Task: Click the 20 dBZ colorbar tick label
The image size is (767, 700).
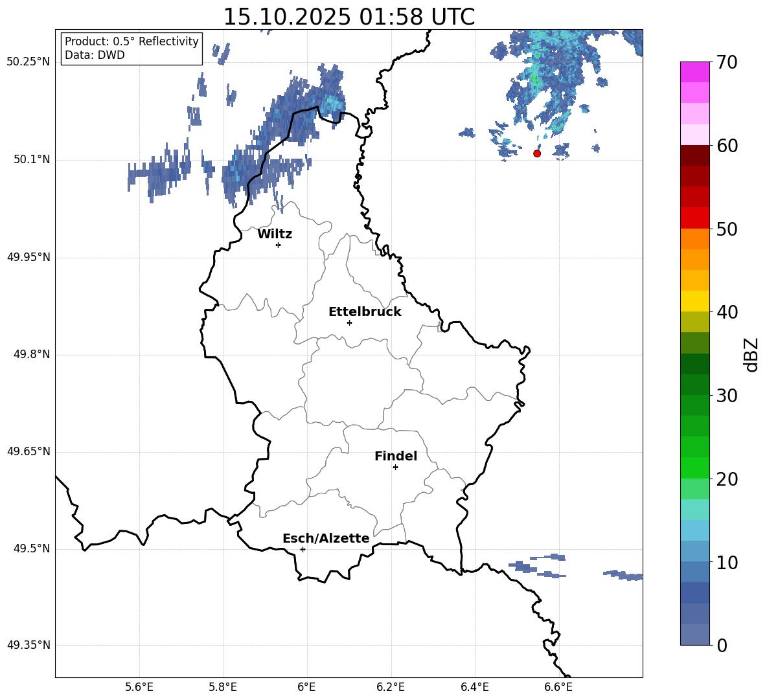Action: (727, 479)
